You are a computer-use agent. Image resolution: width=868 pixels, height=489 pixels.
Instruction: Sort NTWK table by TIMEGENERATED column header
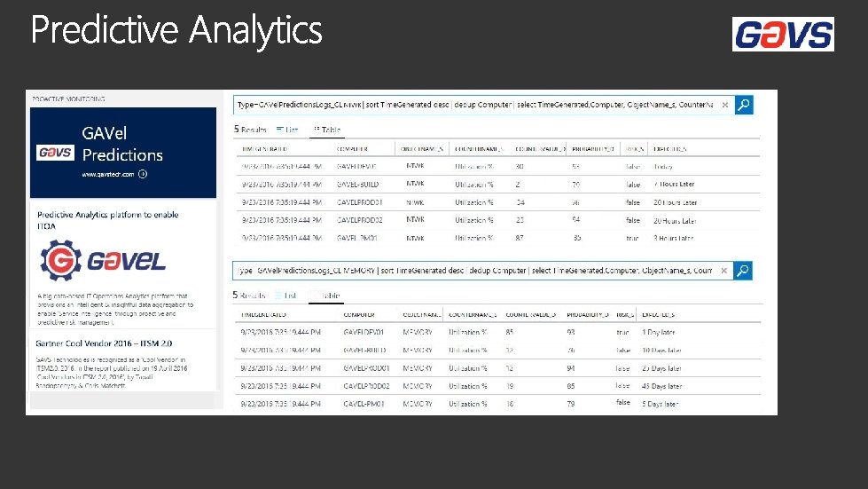point(264,149)
